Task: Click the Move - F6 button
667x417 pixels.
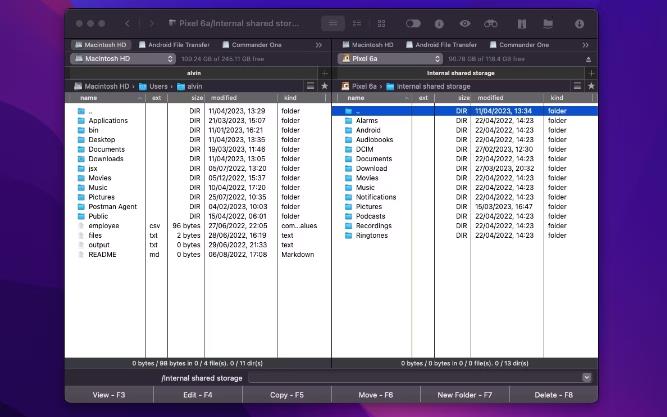Action: [376, 395]
